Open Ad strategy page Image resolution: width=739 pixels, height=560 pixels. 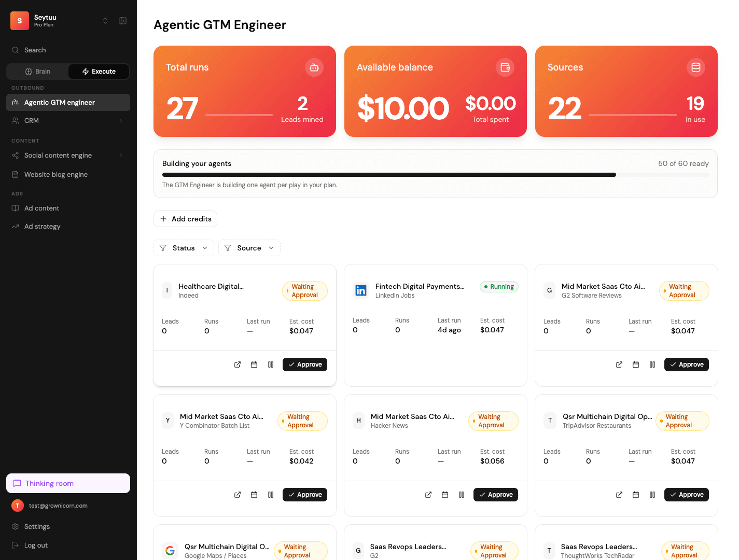click(68, 226)
